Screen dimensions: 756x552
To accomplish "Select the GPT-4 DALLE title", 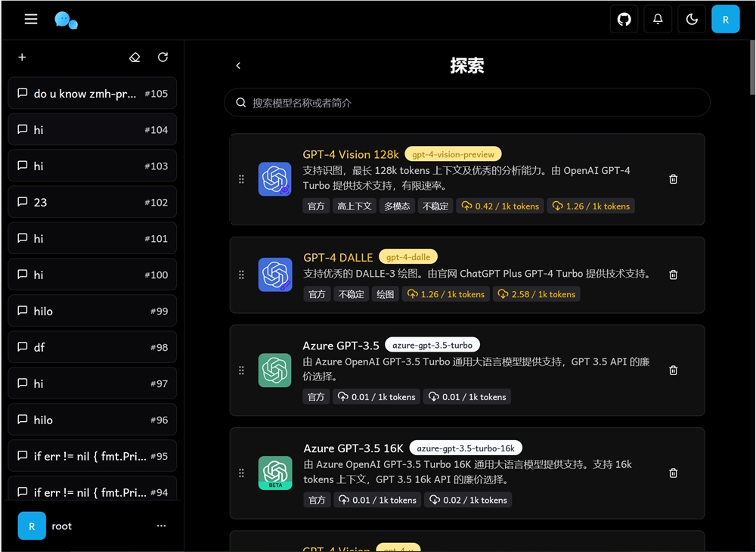I will point(338,257).
